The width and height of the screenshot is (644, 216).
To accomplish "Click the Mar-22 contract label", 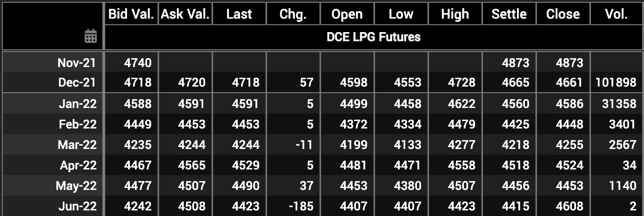I will [x=77, y=145].
